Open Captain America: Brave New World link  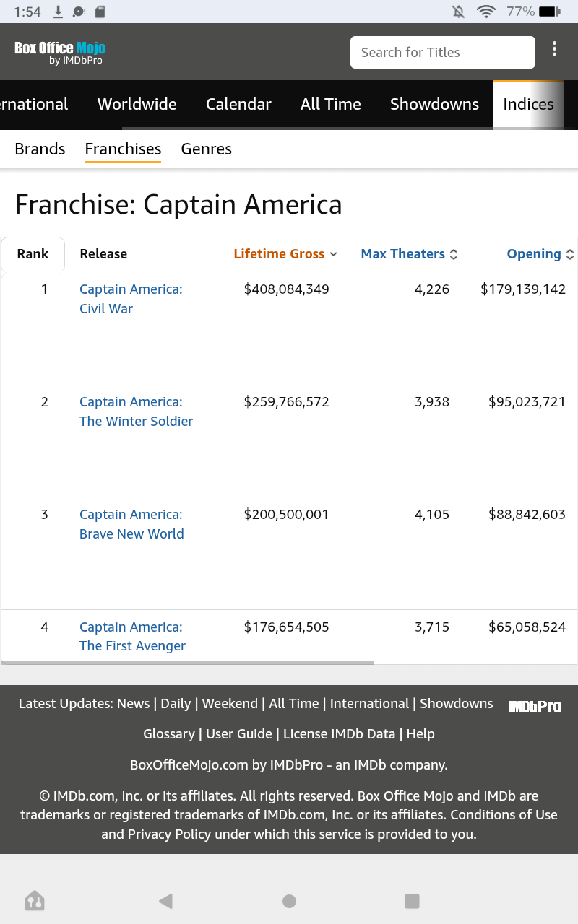131,524
